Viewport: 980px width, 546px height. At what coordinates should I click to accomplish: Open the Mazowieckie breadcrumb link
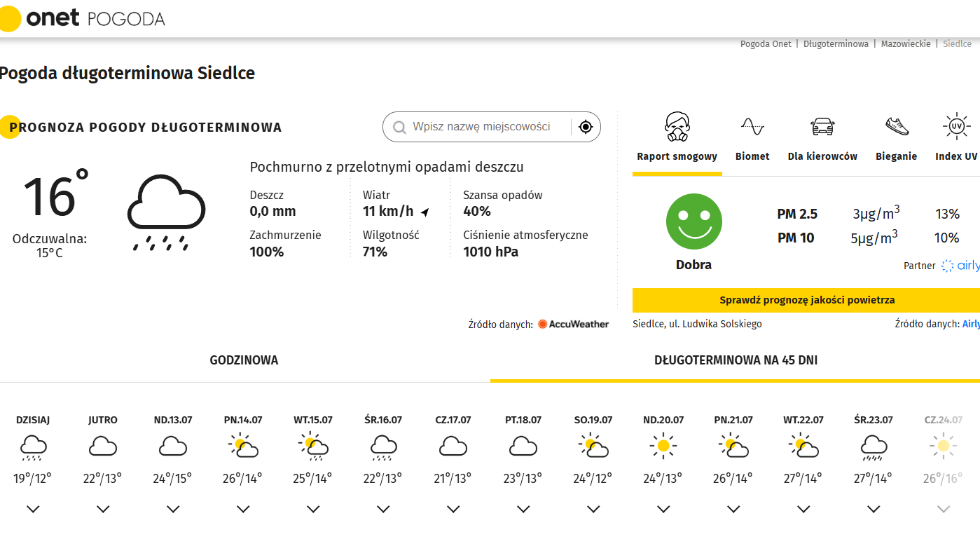point(906,43)
